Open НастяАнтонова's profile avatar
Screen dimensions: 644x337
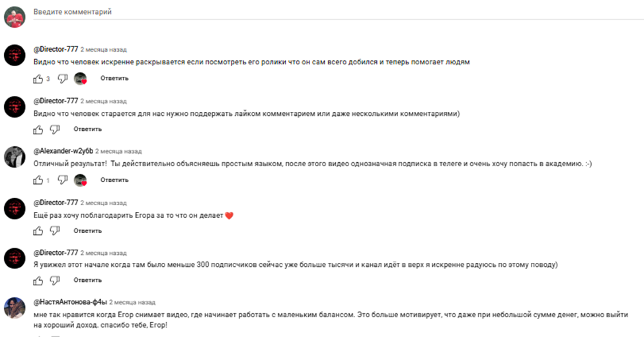point(15,308)
